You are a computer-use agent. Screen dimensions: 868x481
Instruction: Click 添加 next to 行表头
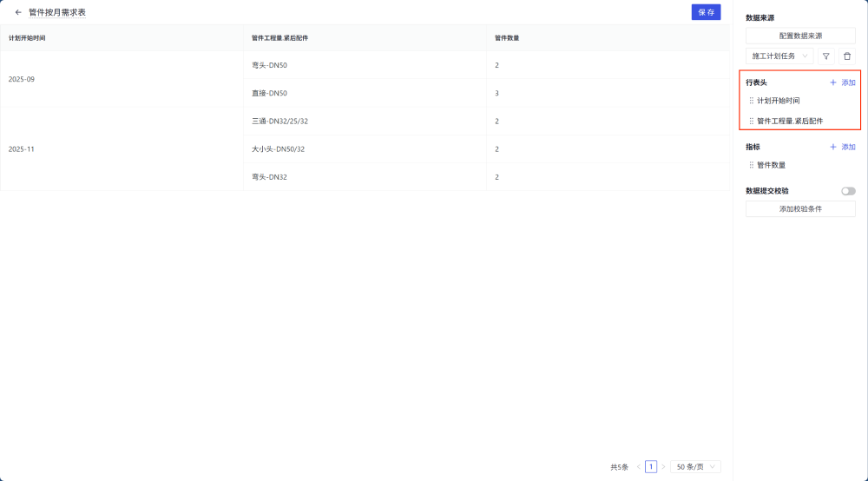coord(843,83)
